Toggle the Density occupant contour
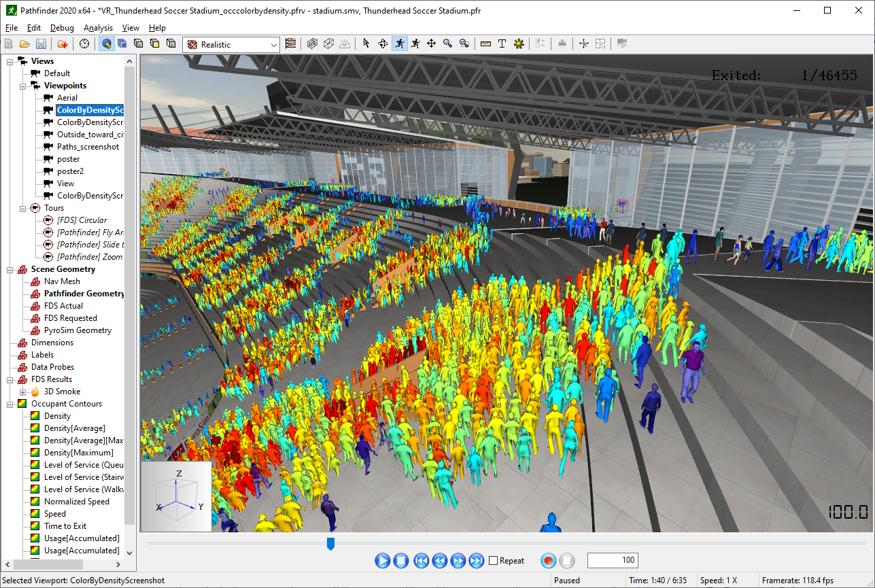 57,416
